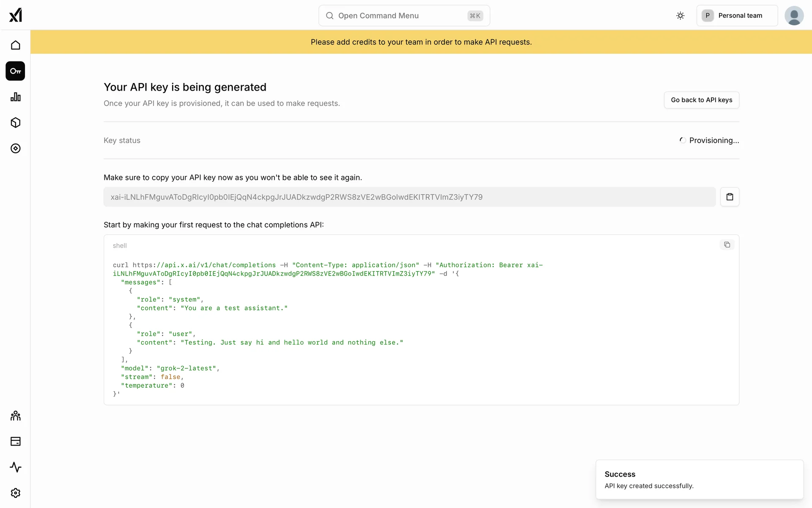Open the user avatar menu
This screenshot has width=812, height=508.
point(794,16)
